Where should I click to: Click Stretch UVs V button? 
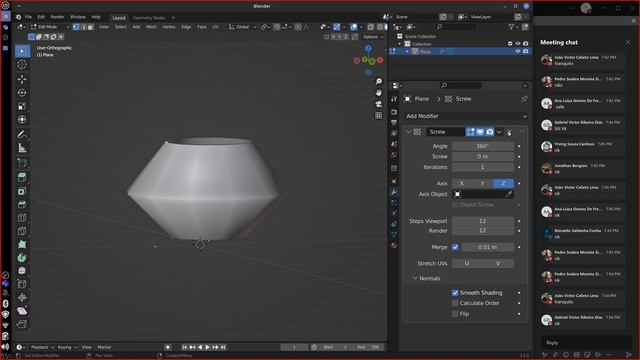point(498,264)
